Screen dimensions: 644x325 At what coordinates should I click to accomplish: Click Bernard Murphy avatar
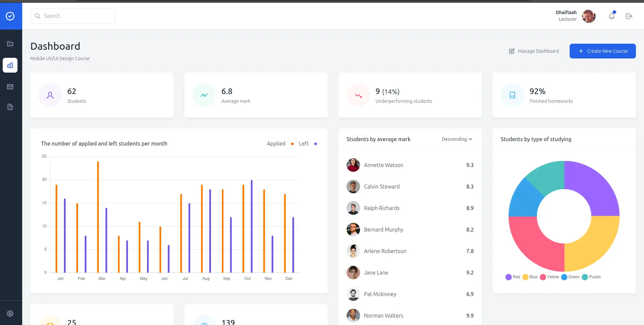[353, 230]
